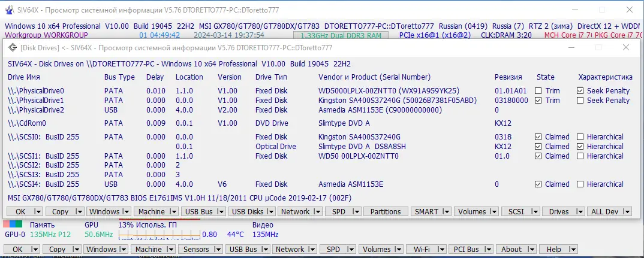Viewport: 644px width, 258px height.
Task: Open Windows dropdown arrow in Disk Drives window
Action: coord(127,212)
